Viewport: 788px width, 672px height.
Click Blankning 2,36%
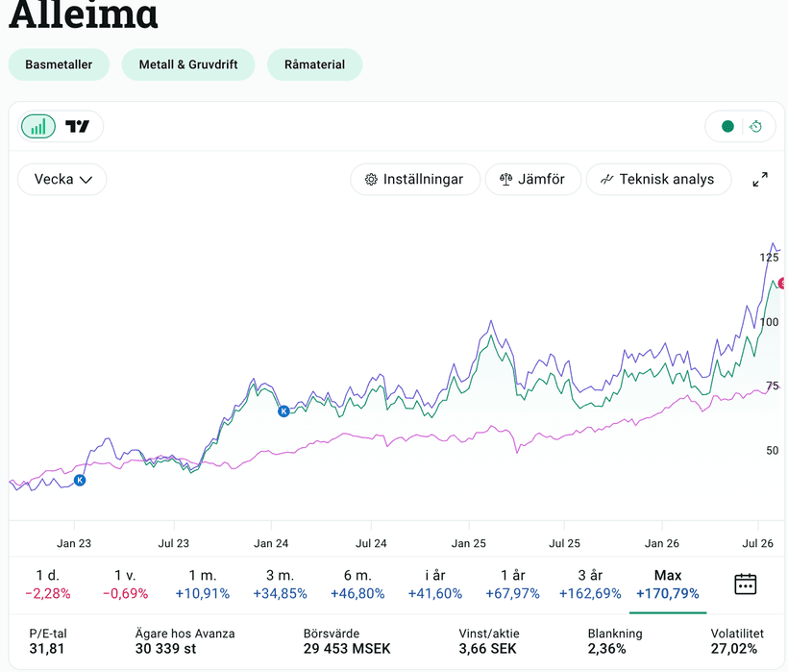[615, 641]
